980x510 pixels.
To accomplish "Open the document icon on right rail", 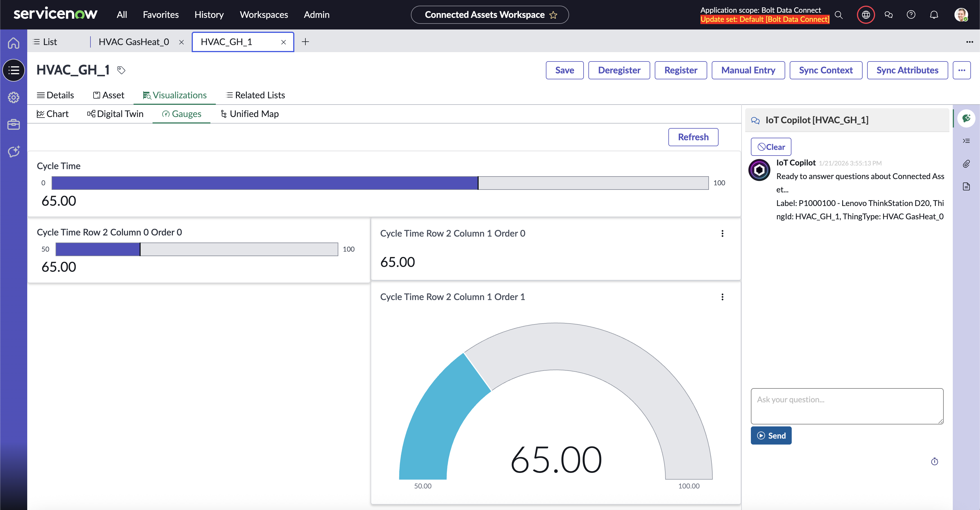I will (x=966, y=186).
